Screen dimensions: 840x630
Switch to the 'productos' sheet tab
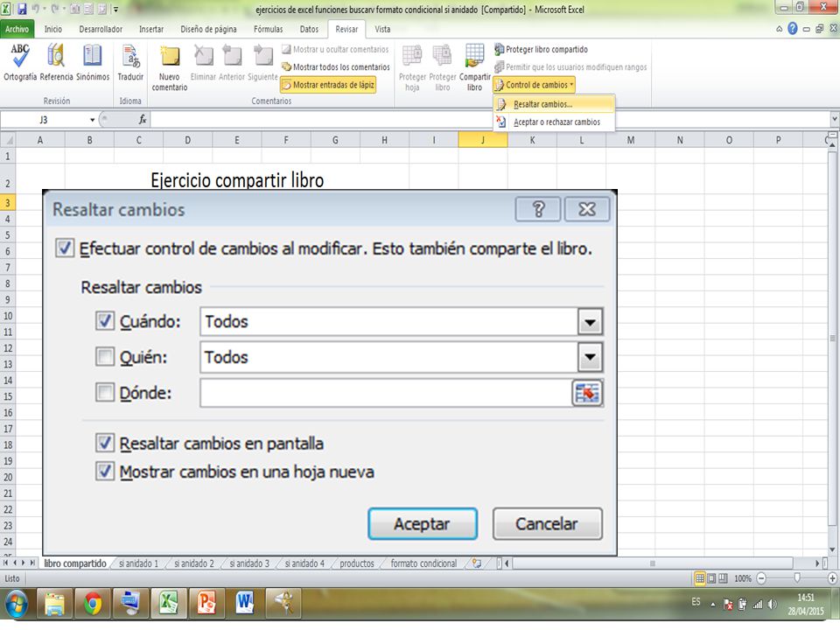[357, 563]
